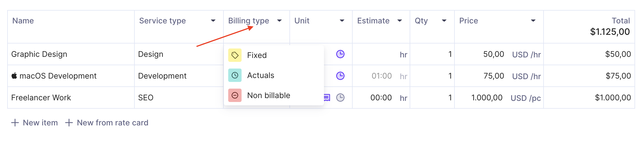Click the yellow Fixed tag icon
The width and height of the screenshot is (644, 141).
[235, 55]
